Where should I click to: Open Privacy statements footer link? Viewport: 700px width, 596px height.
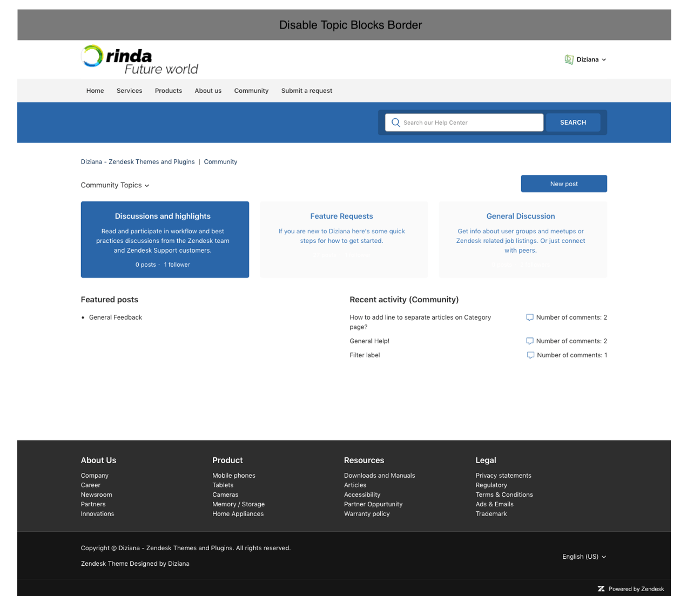[x=503, y=476]
